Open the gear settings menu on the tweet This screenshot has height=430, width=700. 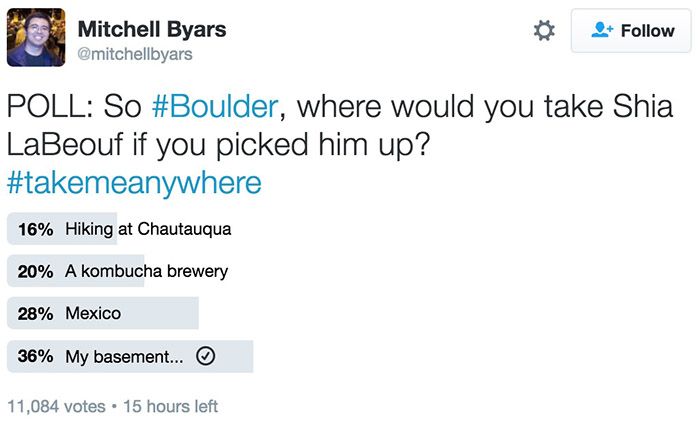(x=544, y=31)
